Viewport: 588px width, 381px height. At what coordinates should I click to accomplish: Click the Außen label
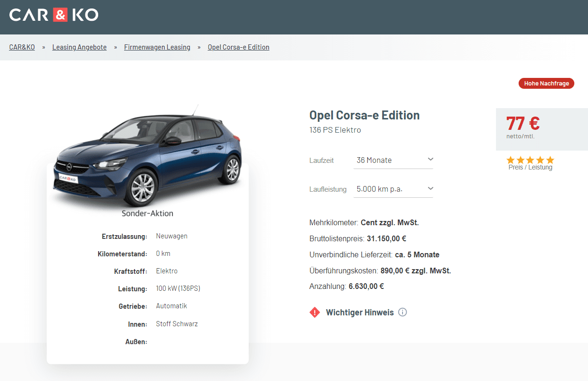(x=136, y=341)
